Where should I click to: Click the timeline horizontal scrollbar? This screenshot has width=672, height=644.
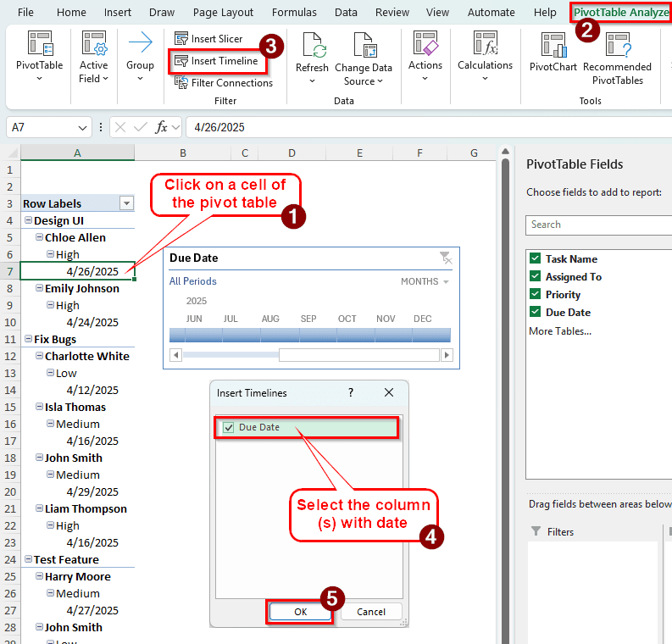(x=311, y=355)
